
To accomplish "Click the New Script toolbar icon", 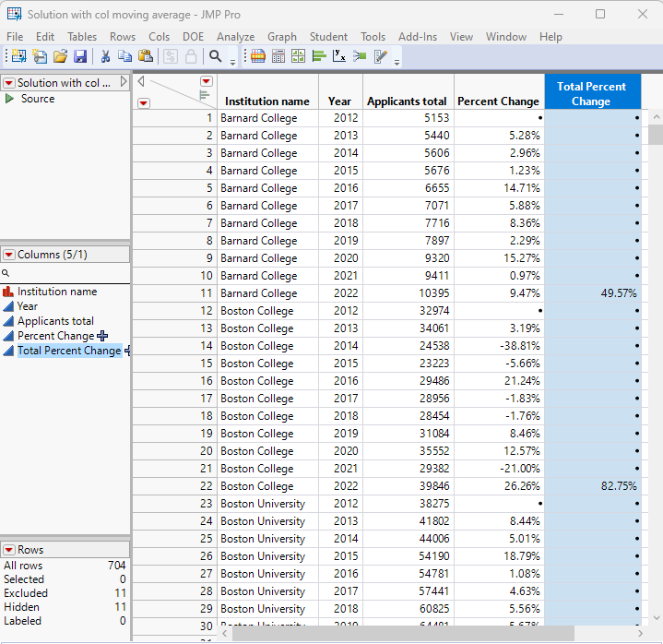I will 40,56.
